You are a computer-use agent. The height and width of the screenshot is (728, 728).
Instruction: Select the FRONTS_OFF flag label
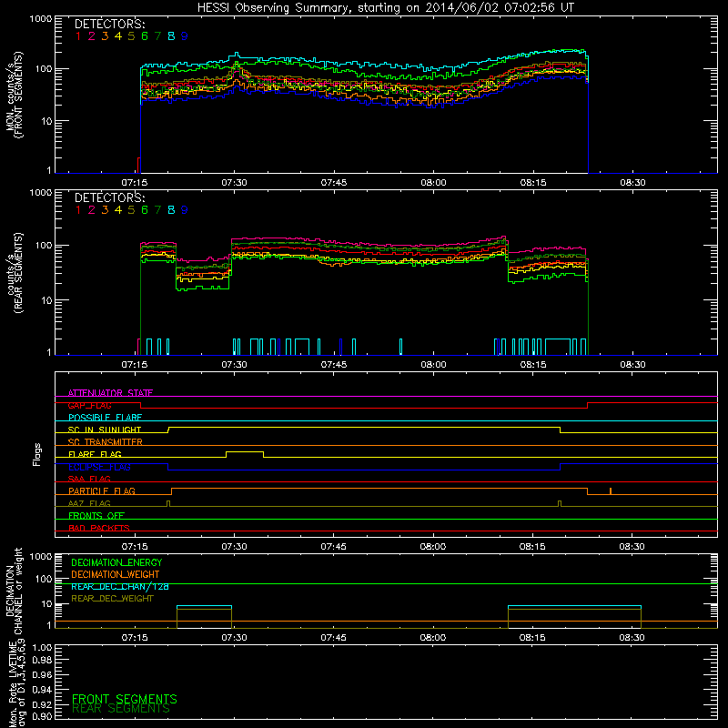(x=96, y=515)
